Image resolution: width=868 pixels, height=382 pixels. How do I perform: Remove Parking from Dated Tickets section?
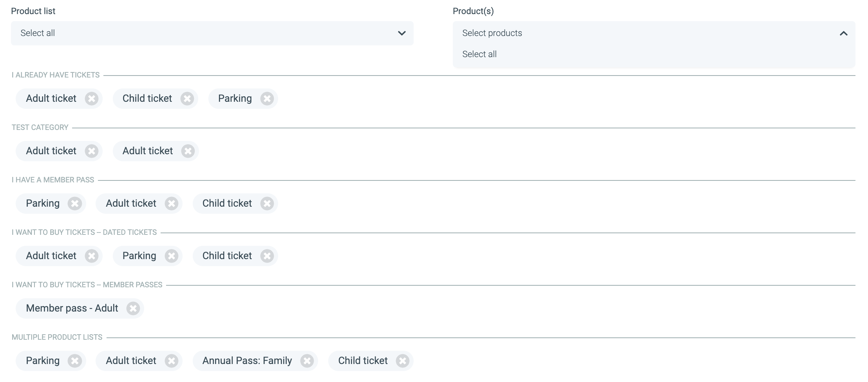172,256
